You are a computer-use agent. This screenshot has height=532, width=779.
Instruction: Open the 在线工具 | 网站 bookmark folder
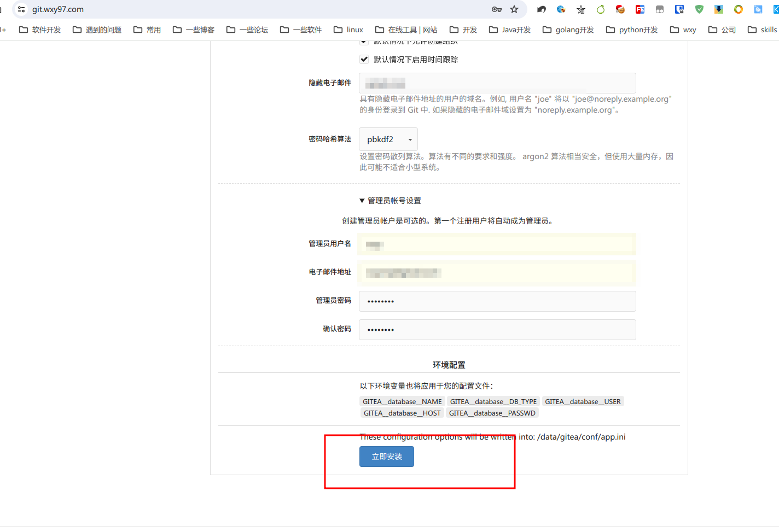pos(406,30)
